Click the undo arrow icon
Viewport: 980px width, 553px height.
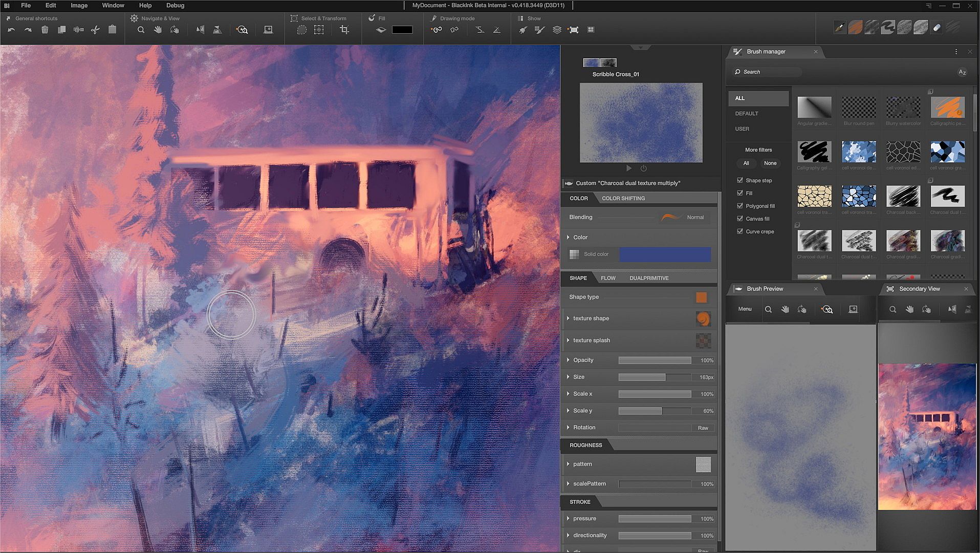tap(11, 30)
